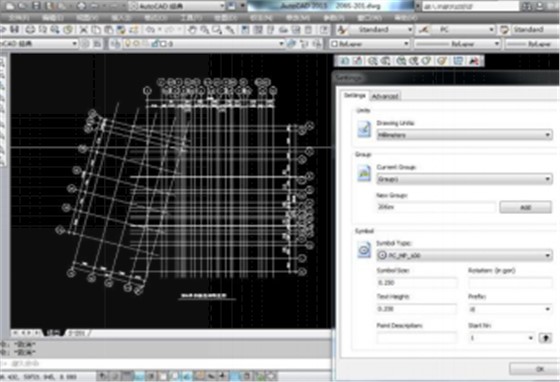This screenshot has height=382, width=560.
Task: Select the Settings tab in dialog
Action: [355, 95]
